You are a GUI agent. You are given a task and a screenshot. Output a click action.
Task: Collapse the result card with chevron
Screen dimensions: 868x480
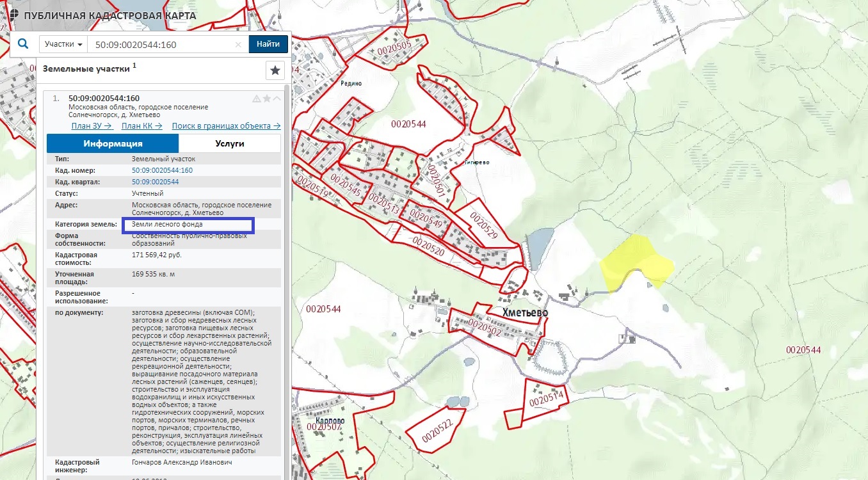click(277, 99)
